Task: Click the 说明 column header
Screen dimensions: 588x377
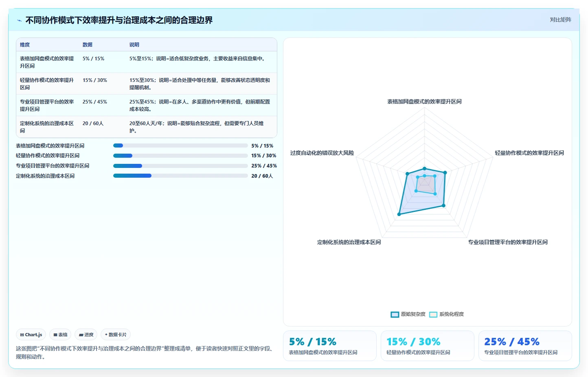Action: coord(134,45)
